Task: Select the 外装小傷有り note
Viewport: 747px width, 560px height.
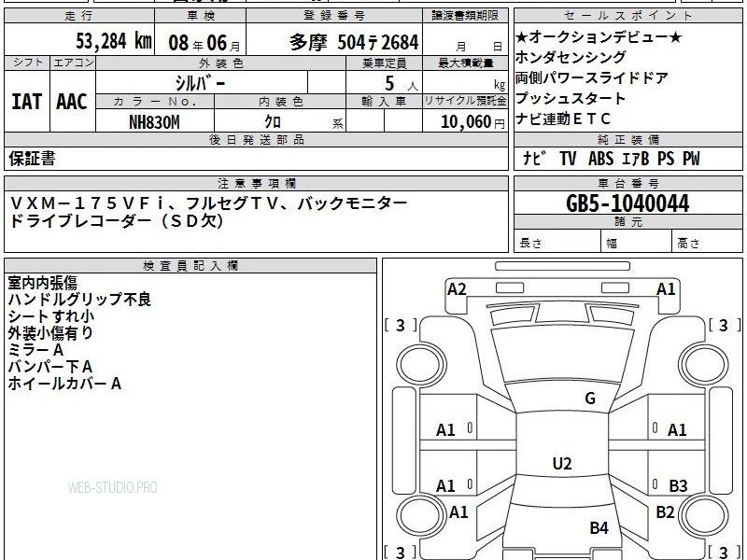Action: [x=50, y=333]
